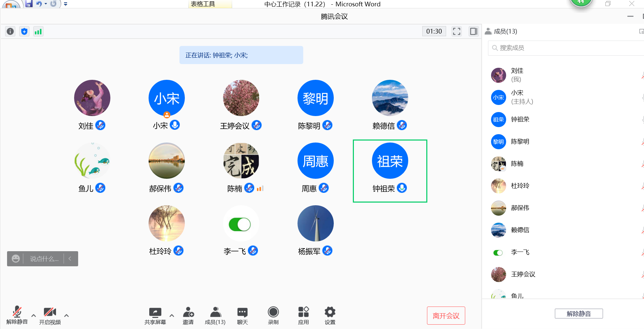644x329 pixels.
Task: Click 陈楠's orange network signal indicator
Action: coord(260,188)
